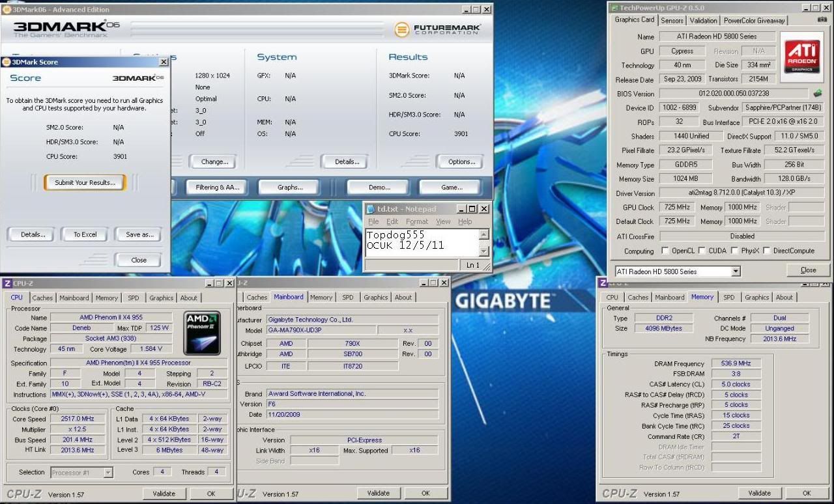The width and height of the screenshot is (834, 504).
Task: Click the Graphs button in 3DMark06
Action: click(x=290, y=187)
